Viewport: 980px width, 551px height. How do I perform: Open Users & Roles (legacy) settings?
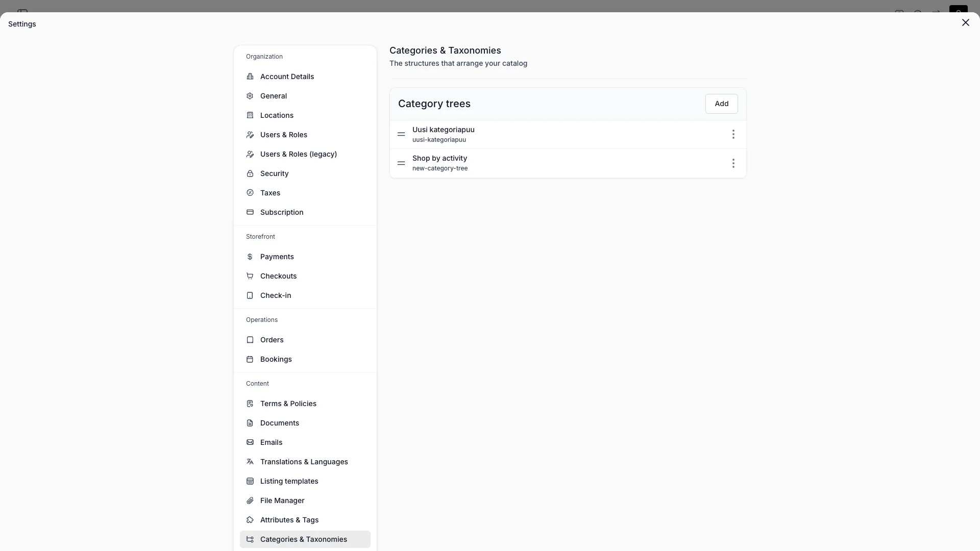click(x=305, y=154)
